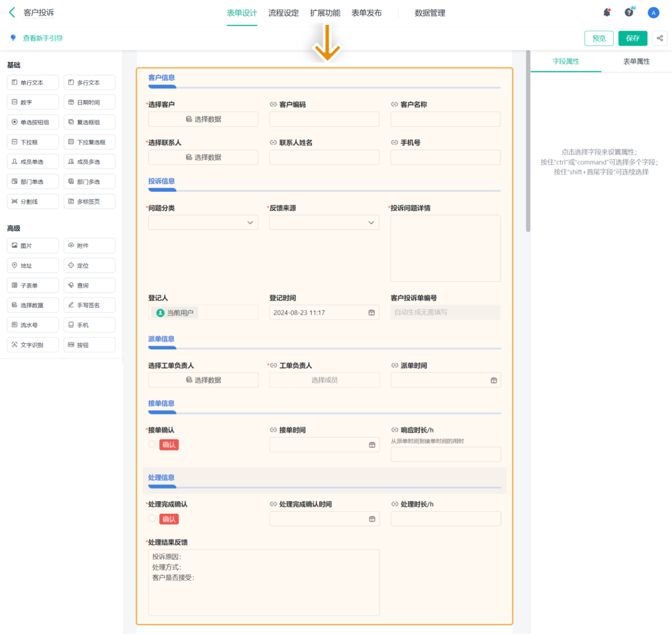Click 选择数据 under 选择联系人
672x634 pixels.
pyautogui.click(x=203, y=157)
